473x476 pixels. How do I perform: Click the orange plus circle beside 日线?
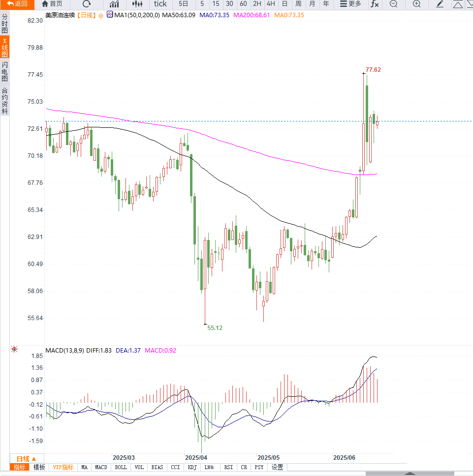(x=101, y=15)
